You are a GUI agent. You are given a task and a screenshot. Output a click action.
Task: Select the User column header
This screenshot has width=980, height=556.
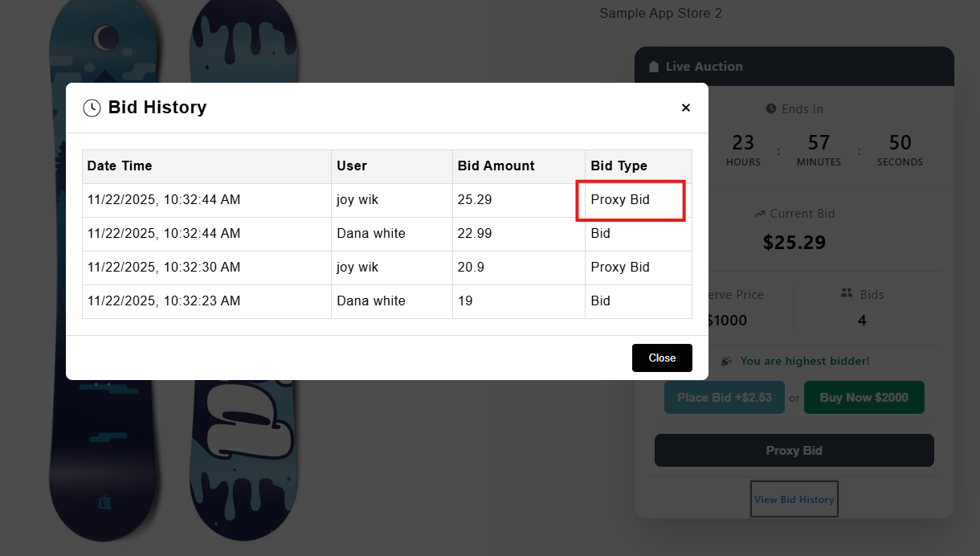click(352, 166)
